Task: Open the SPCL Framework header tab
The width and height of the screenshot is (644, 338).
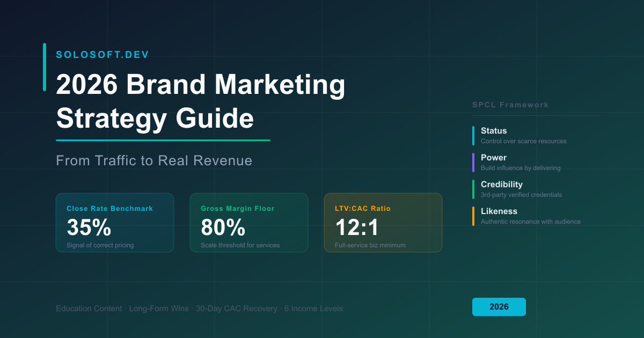Action: coord(510,105)
